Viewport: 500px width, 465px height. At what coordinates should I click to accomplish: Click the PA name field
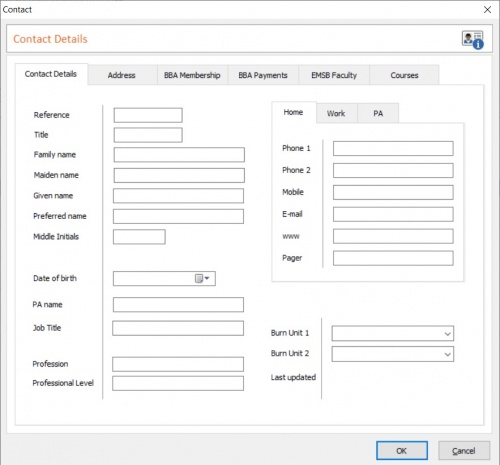pos(178,305)
